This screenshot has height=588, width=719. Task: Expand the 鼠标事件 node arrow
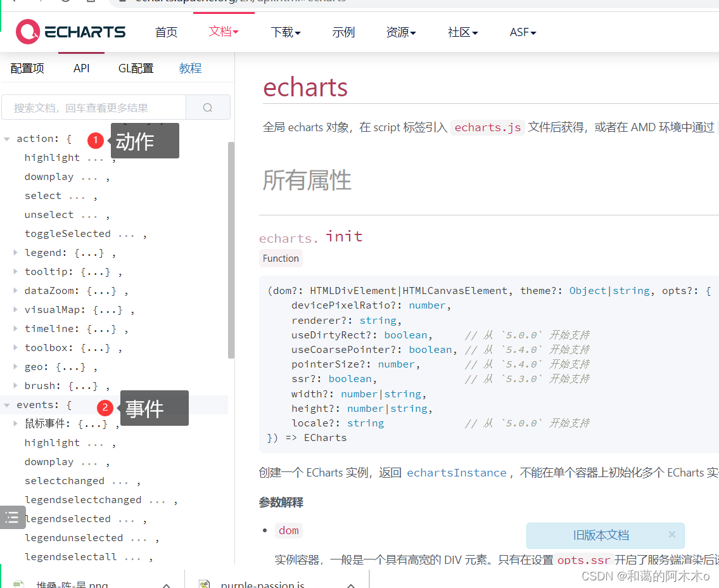[x=15, y=423]
